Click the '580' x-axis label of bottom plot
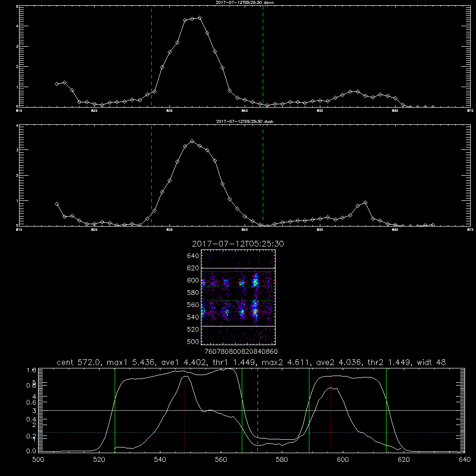Screen dimensions: 476x476 (282, 460)
